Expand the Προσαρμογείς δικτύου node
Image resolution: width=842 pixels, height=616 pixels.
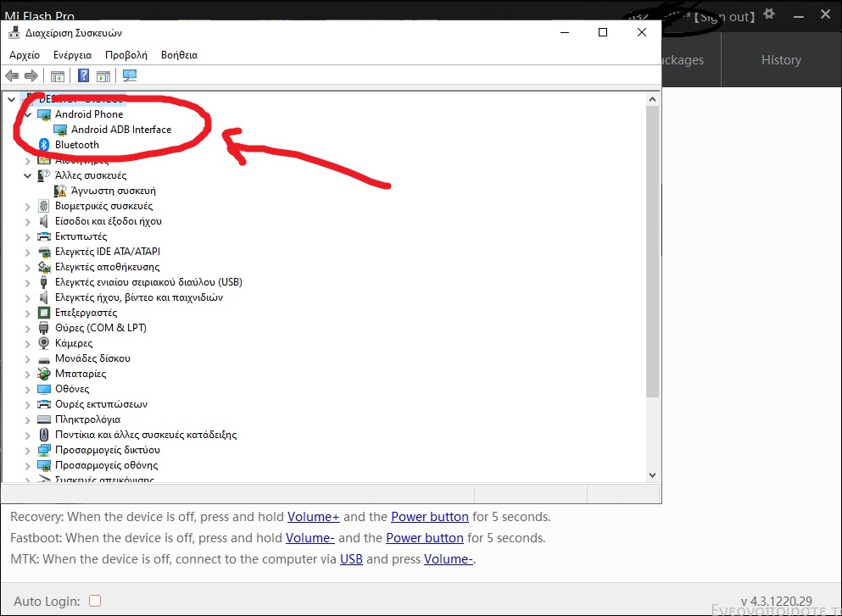[x=28, y=450]
